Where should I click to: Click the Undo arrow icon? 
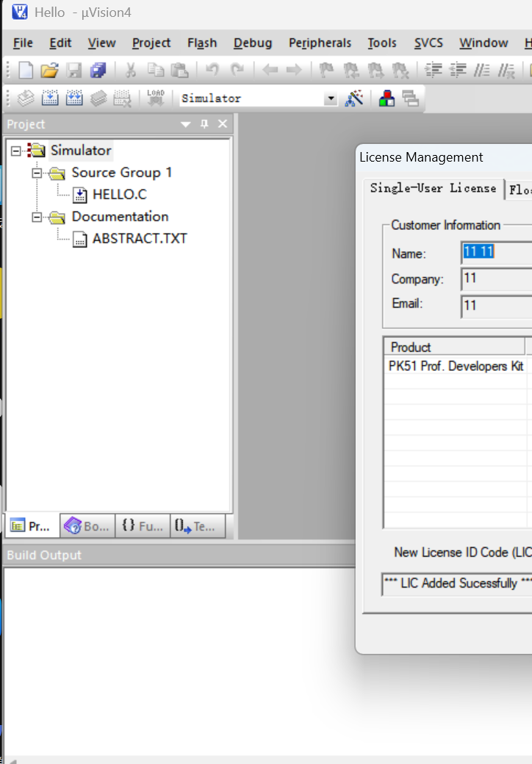[x=212, y=70]
